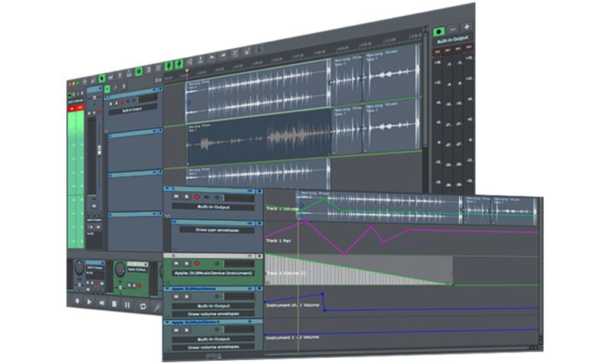Image resolution: width=610 pixels, height=364 pixels.
Task: Toggle speaker monitoring icon on front window's first track
Action: [207, 197]
